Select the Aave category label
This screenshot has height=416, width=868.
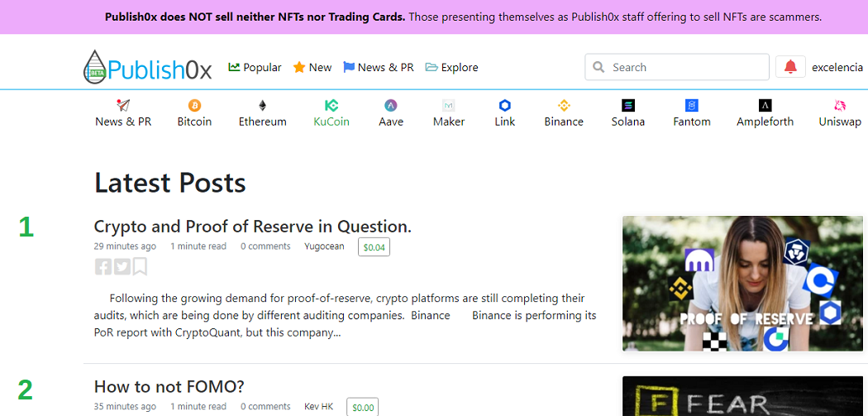pos(391,122)
